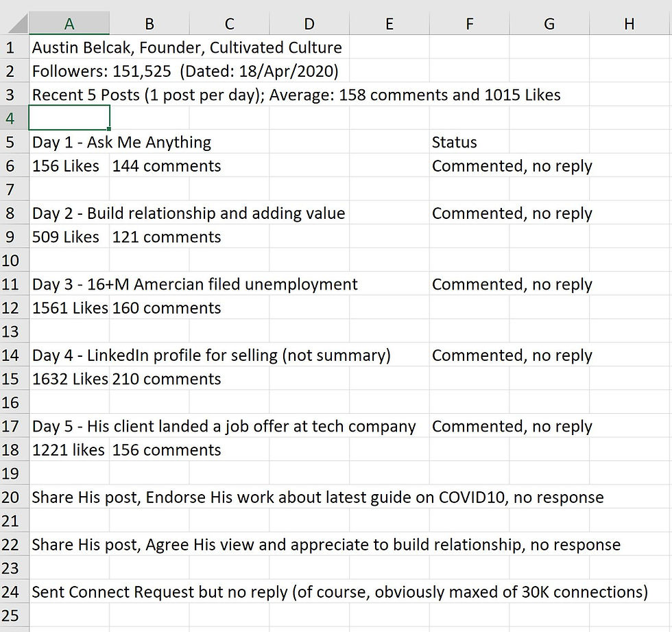Select column F header
Image resolution: width=672 pixels, height=632 pixels.
coord(469,23)
